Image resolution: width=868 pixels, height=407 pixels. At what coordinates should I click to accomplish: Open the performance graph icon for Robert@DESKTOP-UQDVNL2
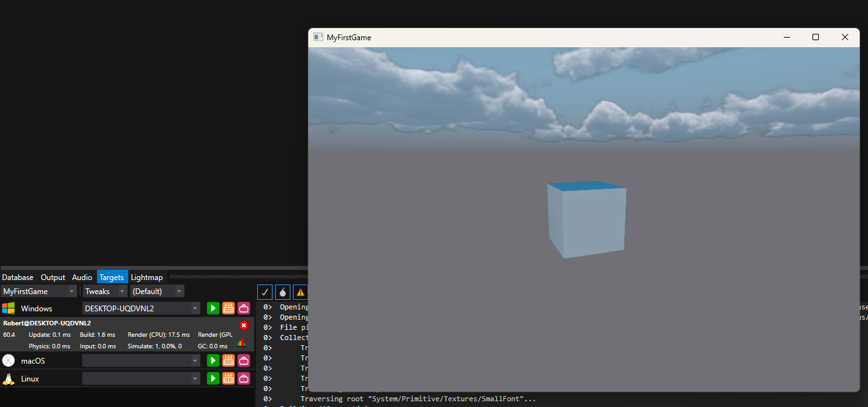coord(241,343)
